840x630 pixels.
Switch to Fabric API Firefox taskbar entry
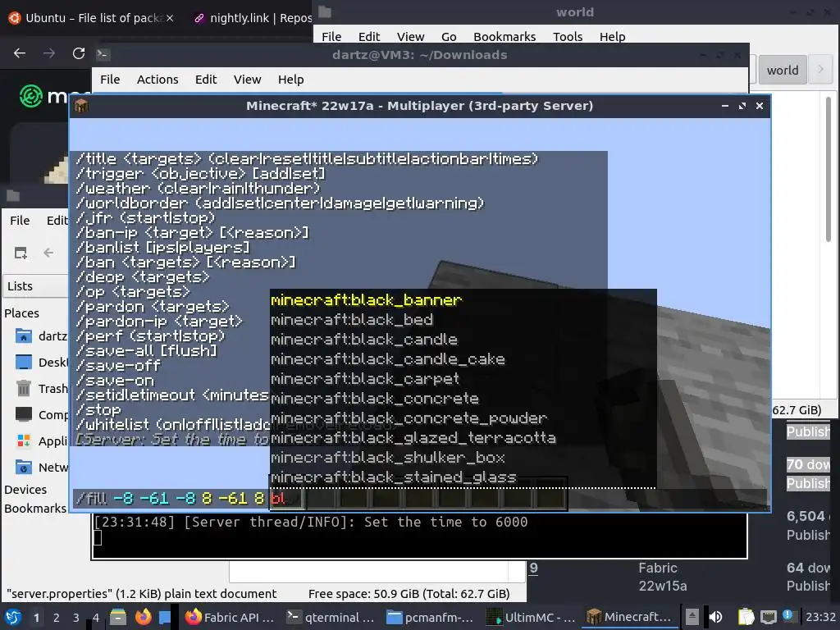[x=230, y=617]
